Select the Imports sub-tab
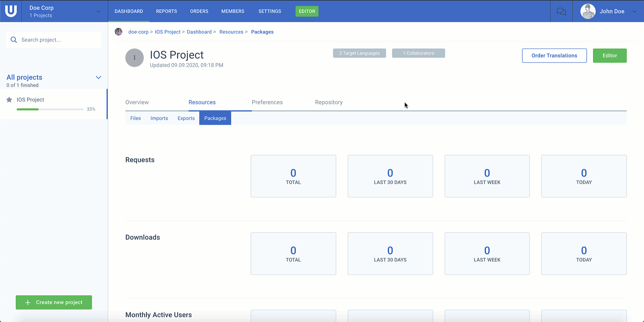 click(159, 118)
